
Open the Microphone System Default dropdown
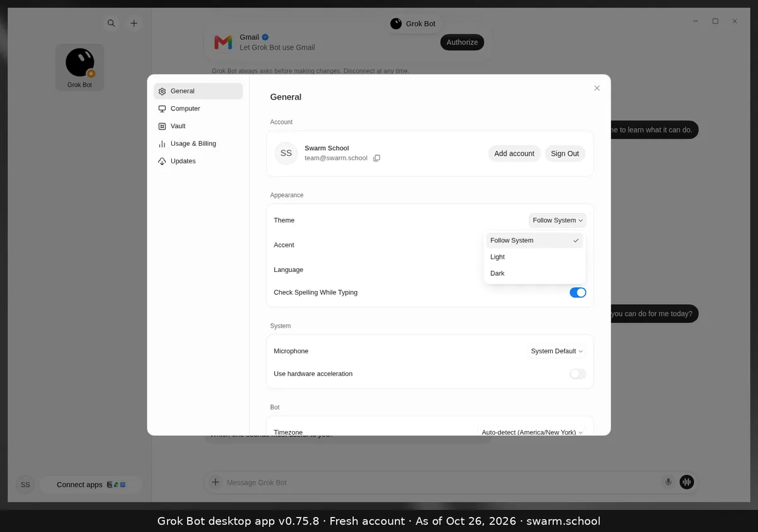point(556,351)
